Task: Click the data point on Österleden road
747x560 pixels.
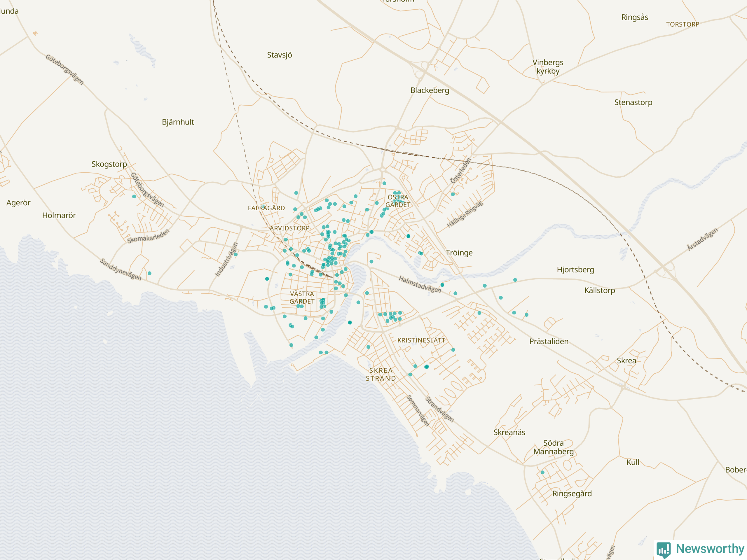Action: (x=453, y=195)
